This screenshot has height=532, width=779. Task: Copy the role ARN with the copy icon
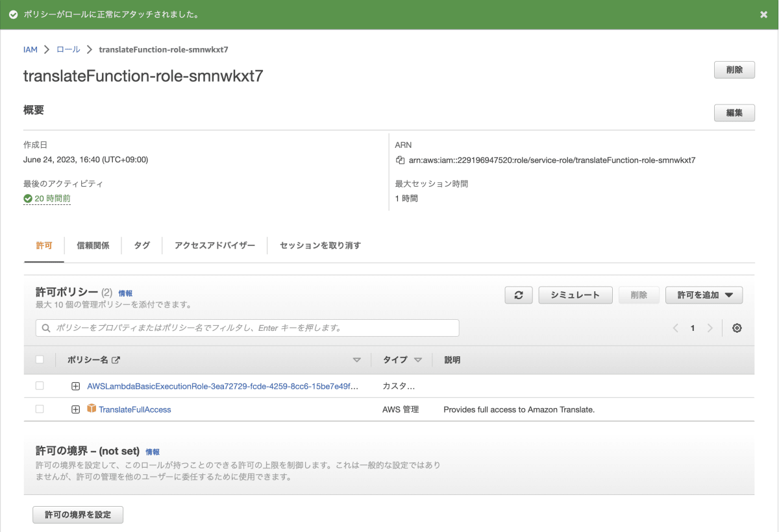click(400, 160)
